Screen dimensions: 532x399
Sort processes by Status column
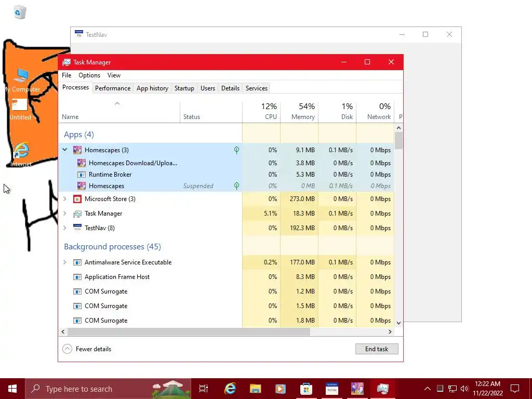pyautogui.click(x=211, y=112)
